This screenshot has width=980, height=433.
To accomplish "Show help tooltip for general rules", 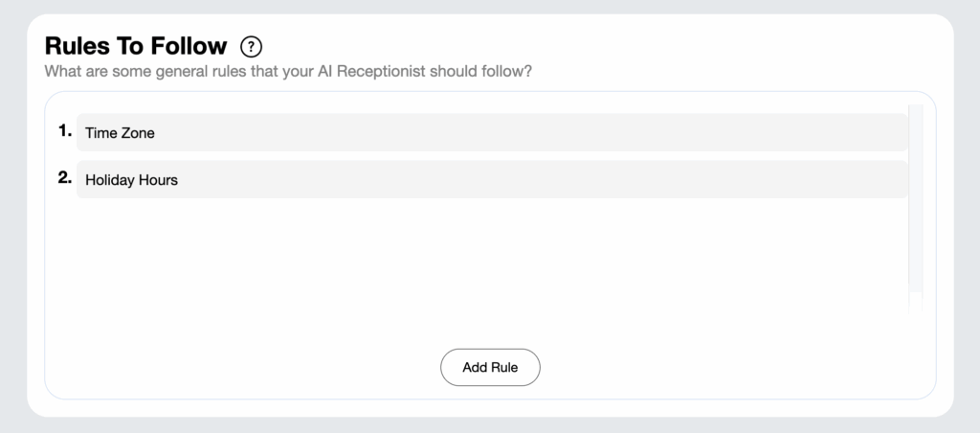I will pos(252,46).
